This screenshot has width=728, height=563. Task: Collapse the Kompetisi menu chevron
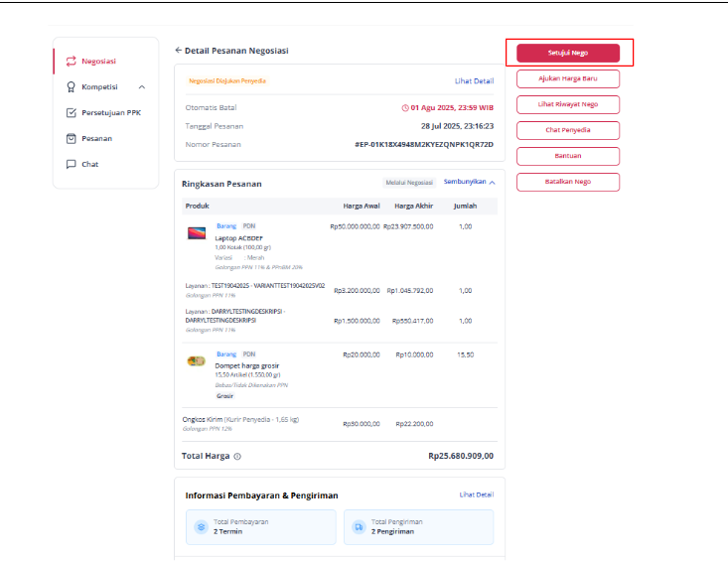tap(142, 86)
